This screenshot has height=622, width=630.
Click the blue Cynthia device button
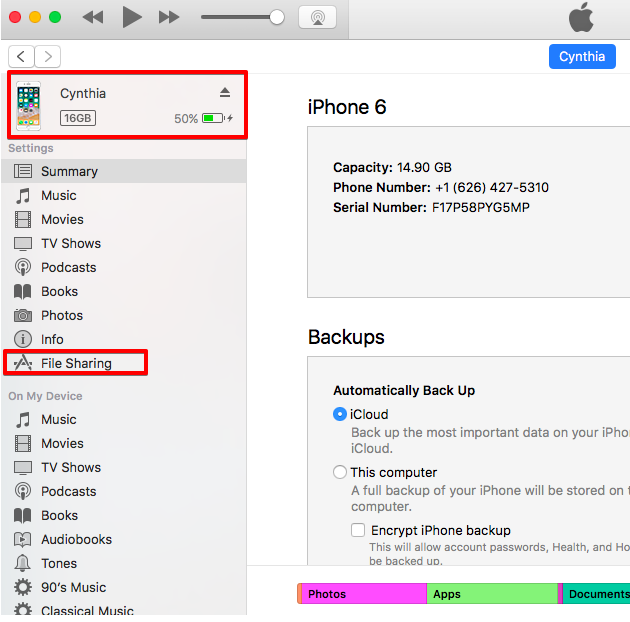coord(582,57)
